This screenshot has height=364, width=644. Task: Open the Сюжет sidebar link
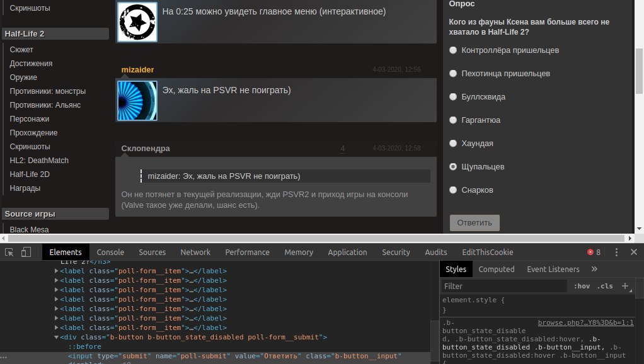21,50
